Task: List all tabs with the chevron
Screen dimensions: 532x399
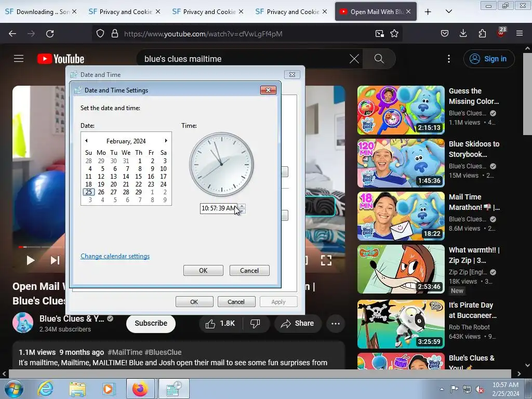Action: pos(448,11)
